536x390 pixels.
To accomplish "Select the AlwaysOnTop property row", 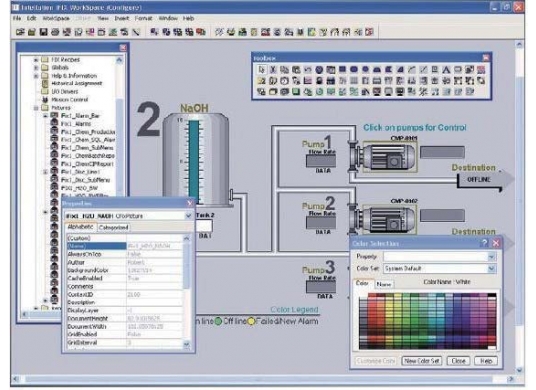I will coord(125,254).
